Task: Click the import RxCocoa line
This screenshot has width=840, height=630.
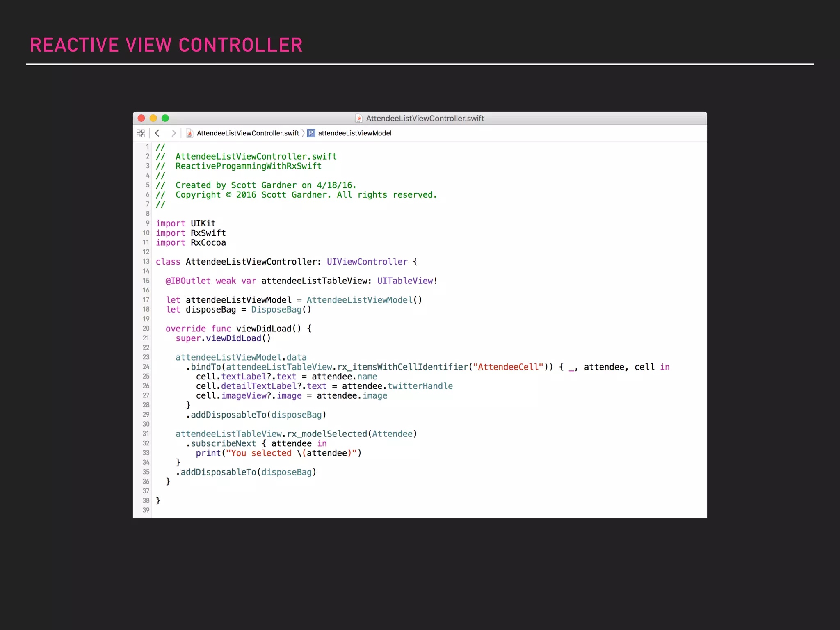Action: coord(191,243)
